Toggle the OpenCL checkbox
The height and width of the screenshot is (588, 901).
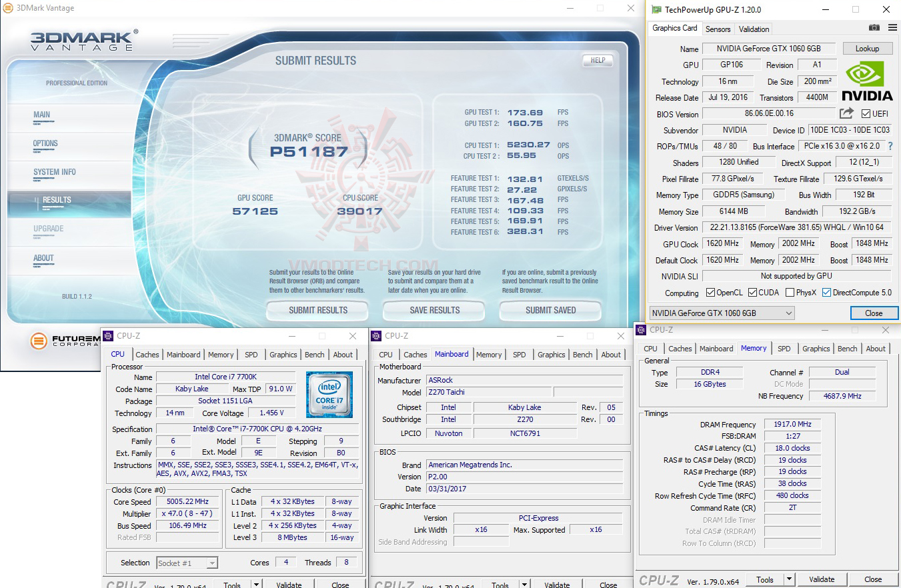709,293
